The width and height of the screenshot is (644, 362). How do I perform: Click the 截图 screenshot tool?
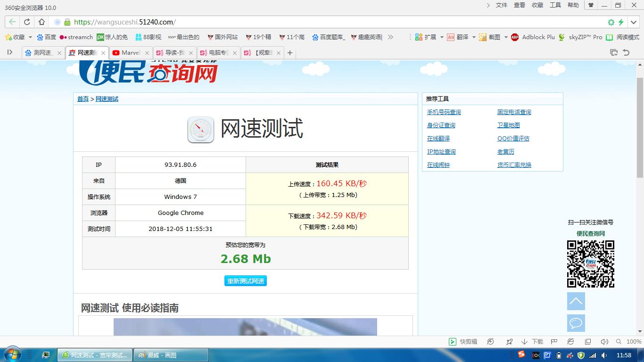click(490, 37)
